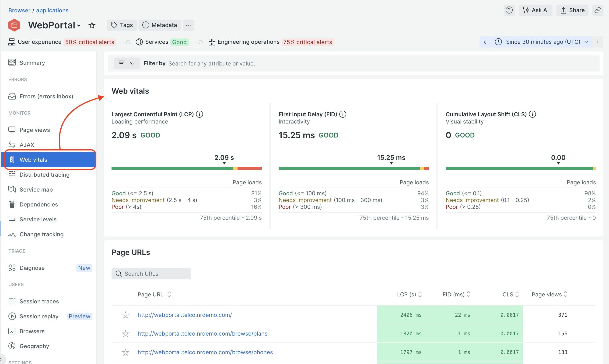The image size is (609, 364).
Task: Click the help question mark icon
Action: point(509,10)
